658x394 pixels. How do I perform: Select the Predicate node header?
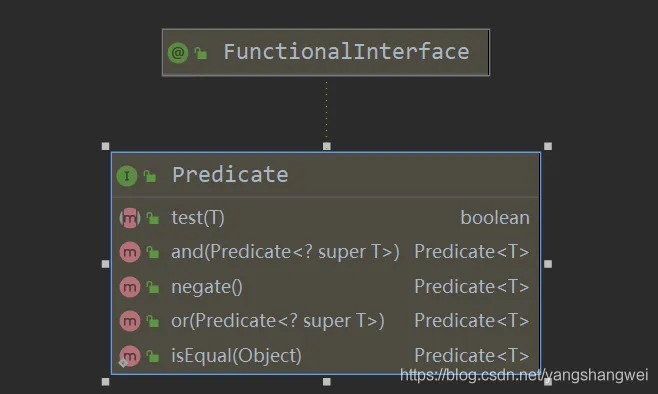pyautogui.click(x=326, y=175)
